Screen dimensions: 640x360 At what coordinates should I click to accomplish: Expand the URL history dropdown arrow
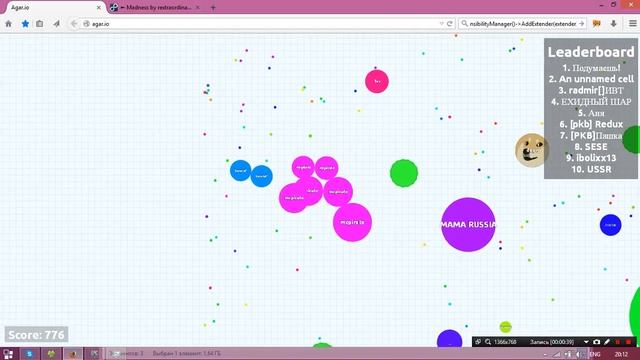coord(441,24)
